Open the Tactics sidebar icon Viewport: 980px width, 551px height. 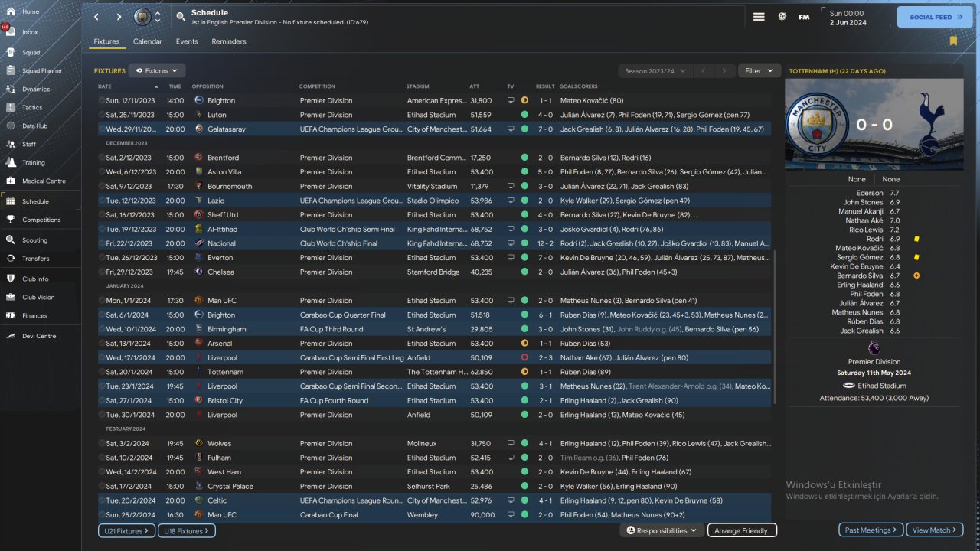(11, 107)
